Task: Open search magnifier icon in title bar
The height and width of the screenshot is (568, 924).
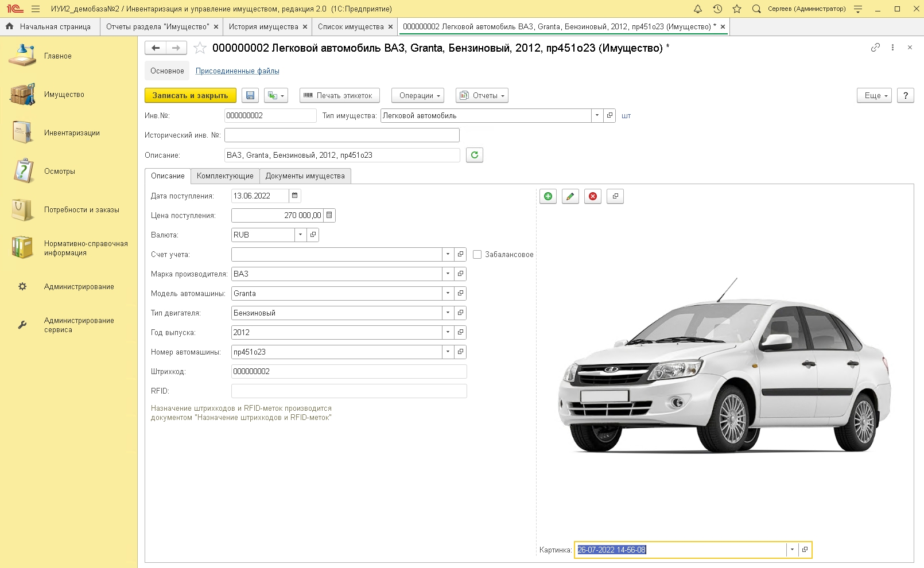Action: pos(756,9)
